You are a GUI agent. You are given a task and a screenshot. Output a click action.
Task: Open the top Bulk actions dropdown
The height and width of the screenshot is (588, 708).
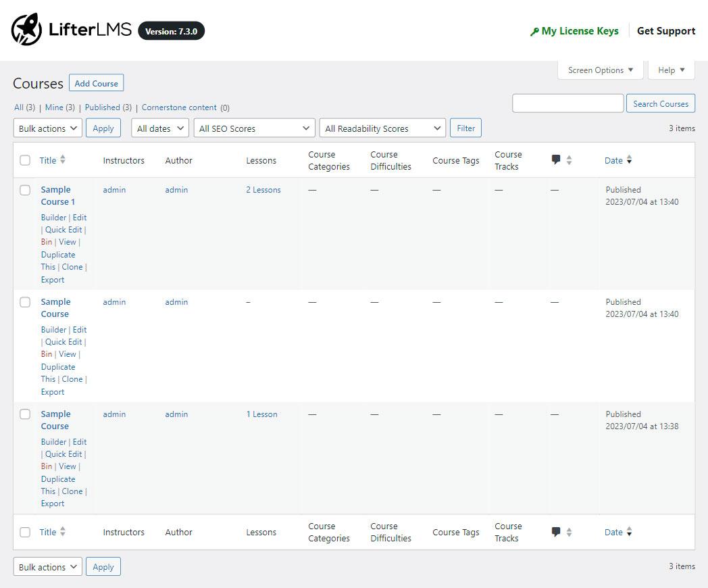click(x=48, y=128)
